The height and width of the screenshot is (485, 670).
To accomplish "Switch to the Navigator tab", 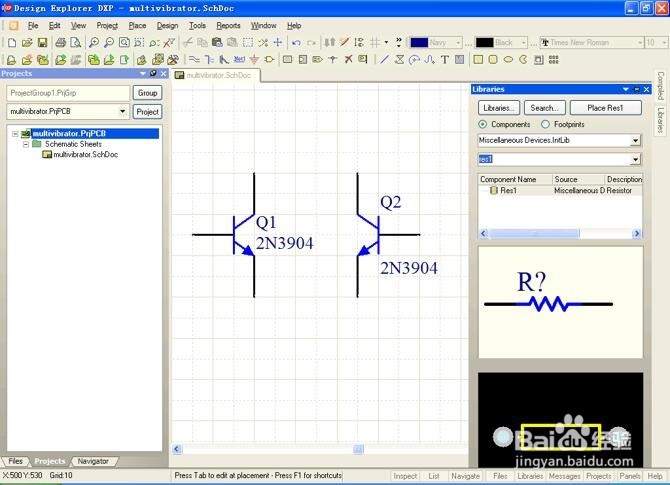I will [93, 461].
